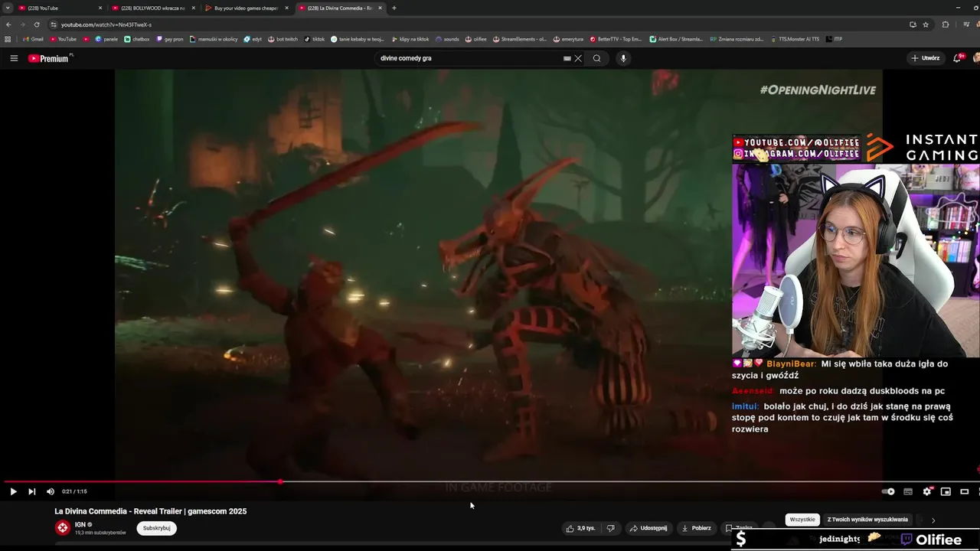Screen dimensions: 980x551
Task: Open the IGN channel name link
Action: coord(80,524)
